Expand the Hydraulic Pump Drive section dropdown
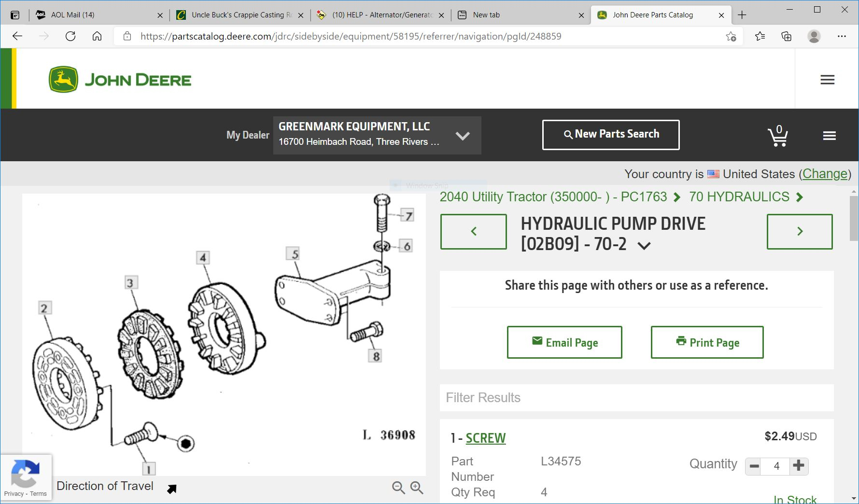This screenshot has width=859, height=504. (644, 245)
